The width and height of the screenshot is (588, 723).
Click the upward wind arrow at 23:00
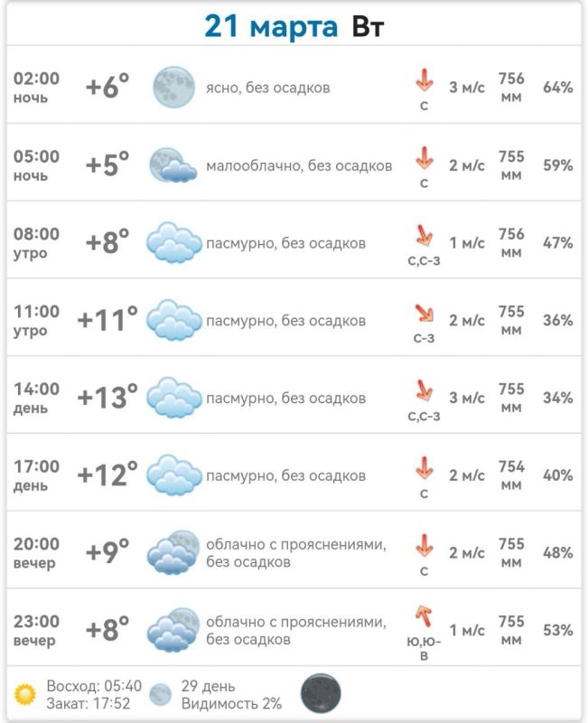pos(424,616)
